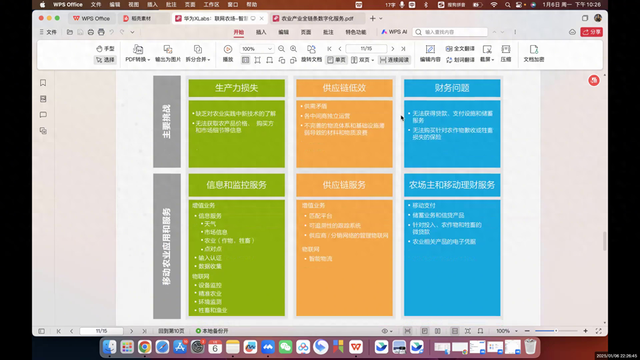
Task: Enable the 手型 hand tool mode
Action: [105, 49]
